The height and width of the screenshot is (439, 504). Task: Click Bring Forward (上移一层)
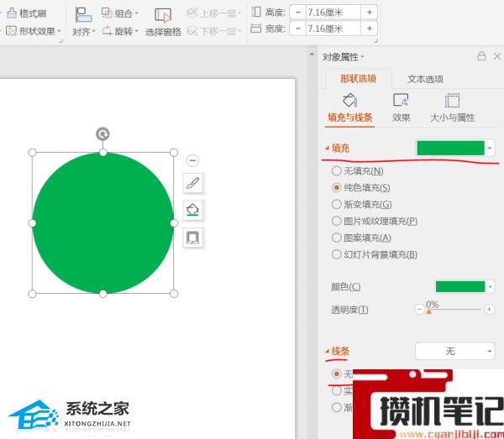click(213, 13)
